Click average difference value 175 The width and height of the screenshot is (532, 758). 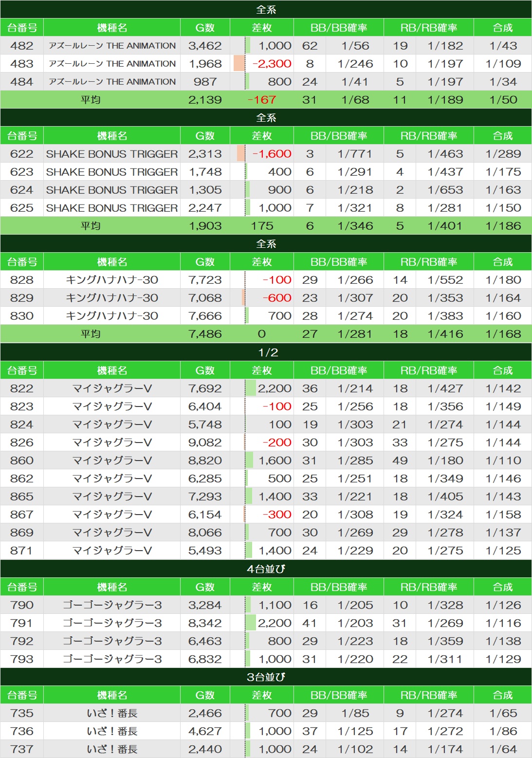click(x=262, y=226)
